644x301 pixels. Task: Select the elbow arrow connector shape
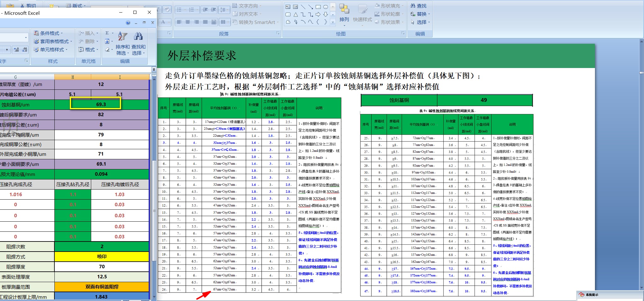[x=311, y=14]
